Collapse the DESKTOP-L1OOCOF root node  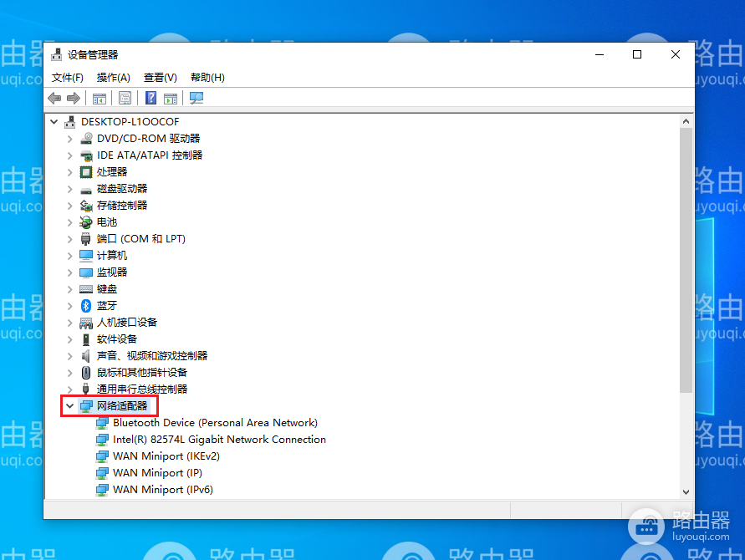[54, 121]
